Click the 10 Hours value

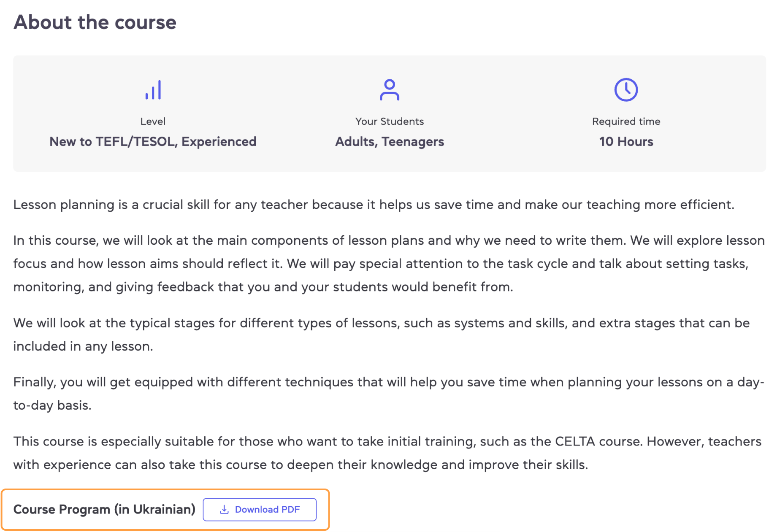pyautogui.click(x=626, y=142)
